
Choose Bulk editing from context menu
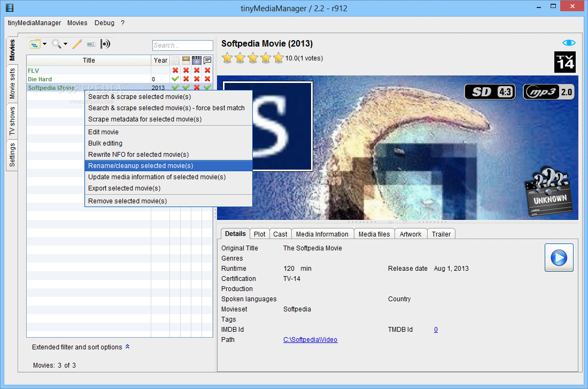pos(168,143)
